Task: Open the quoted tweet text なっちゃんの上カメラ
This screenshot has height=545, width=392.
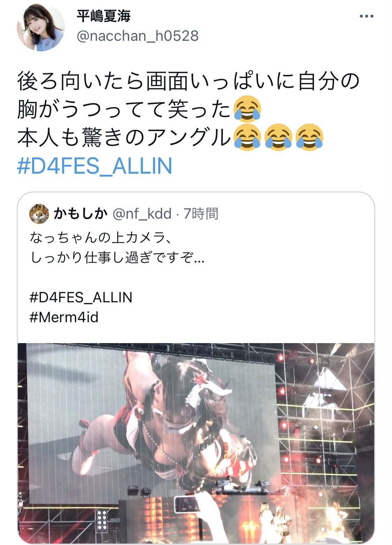Action: click(x=101, y=238)
